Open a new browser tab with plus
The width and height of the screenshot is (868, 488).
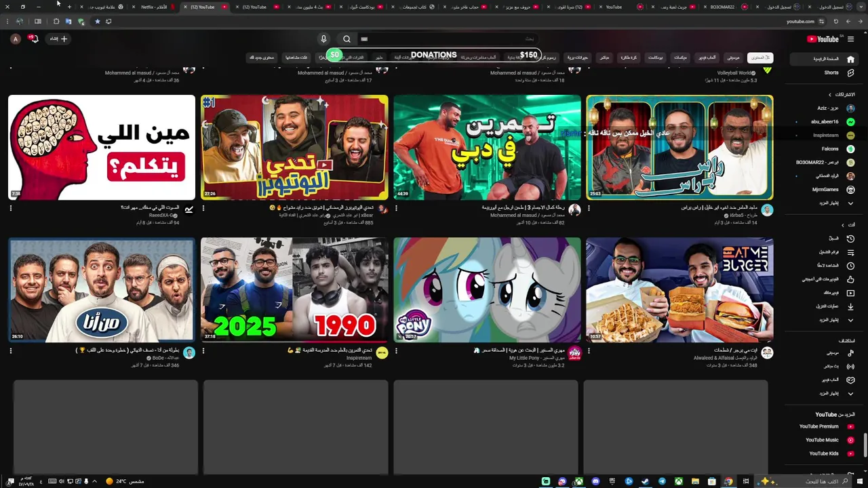click(69, 7)
